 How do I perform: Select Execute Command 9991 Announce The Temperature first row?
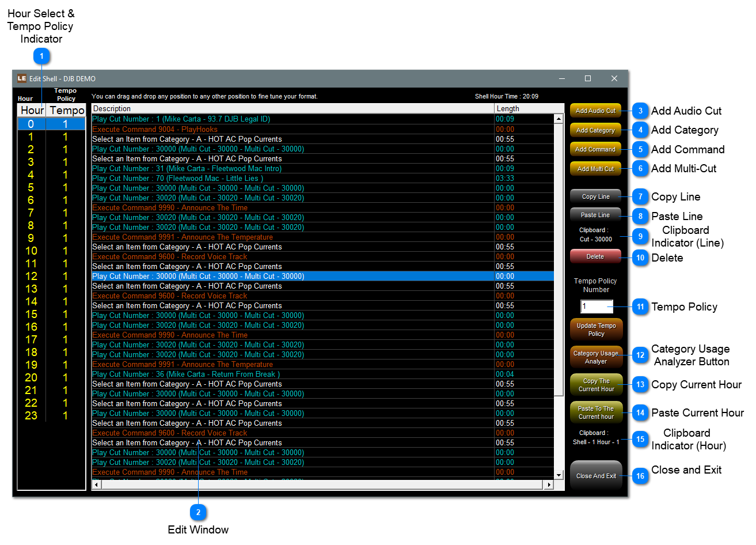point(322,237)
